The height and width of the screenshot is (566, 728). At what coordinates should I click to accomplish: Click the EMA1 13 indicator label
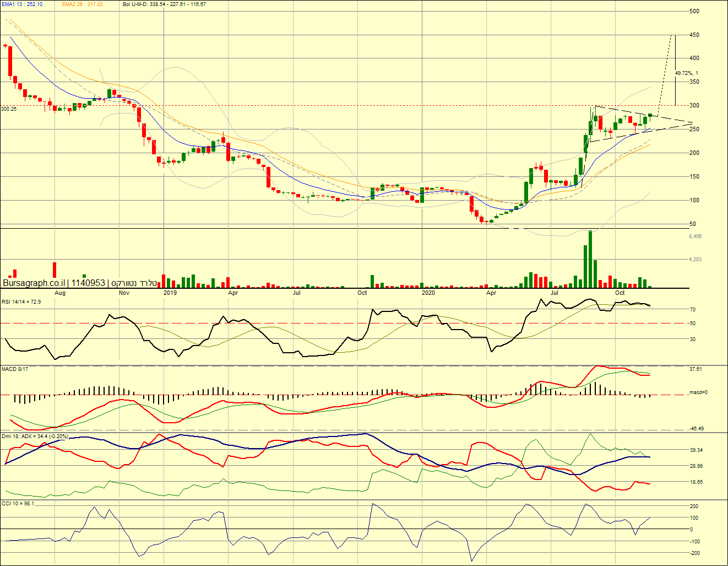click(x=21, y=4)
